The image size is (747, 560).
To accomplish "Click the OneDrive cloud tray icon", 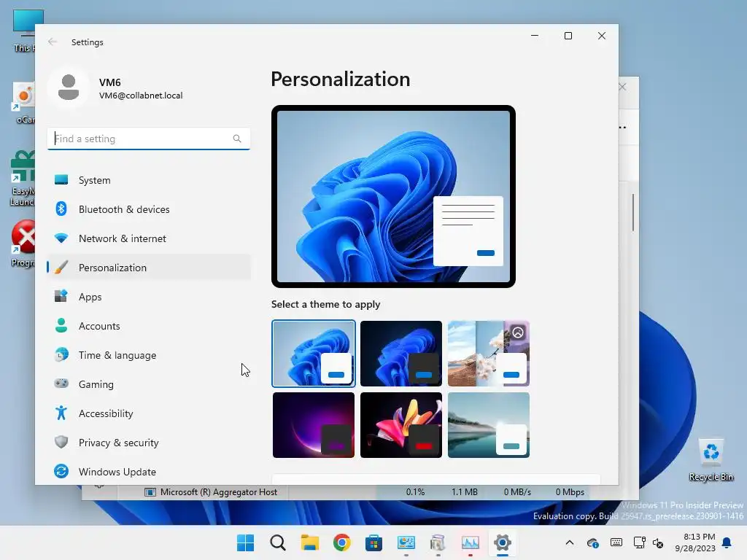I will (x=592, y=542).
